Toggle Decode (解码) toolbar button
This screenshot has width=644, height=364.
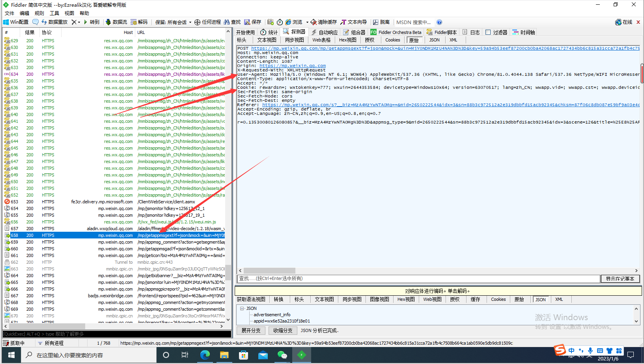[139, 22]
